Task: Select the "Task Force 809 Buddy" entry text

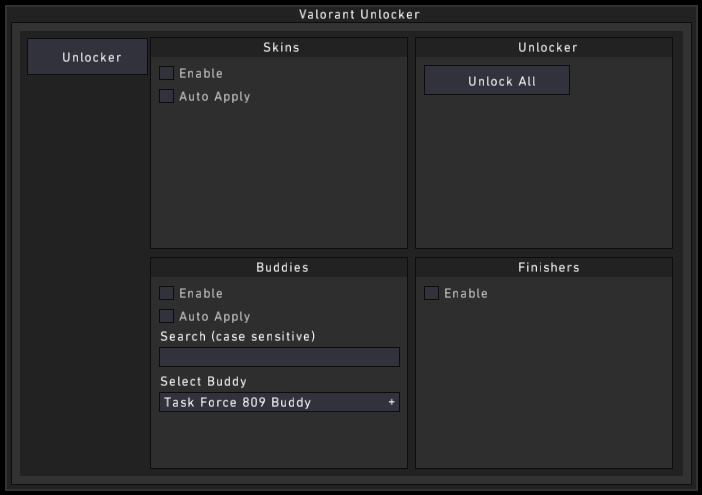Action: [x=237, y=402]
